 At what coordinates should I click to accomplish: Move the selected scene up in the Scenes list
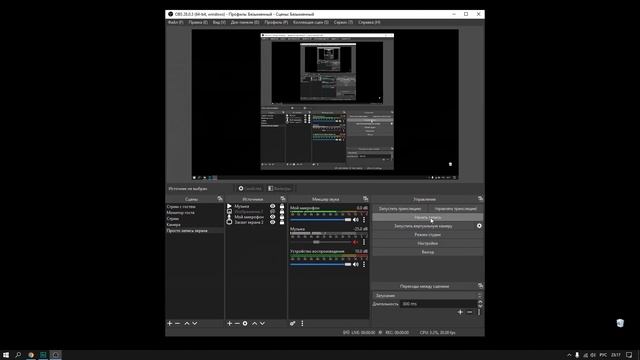[x=187, y=323]
